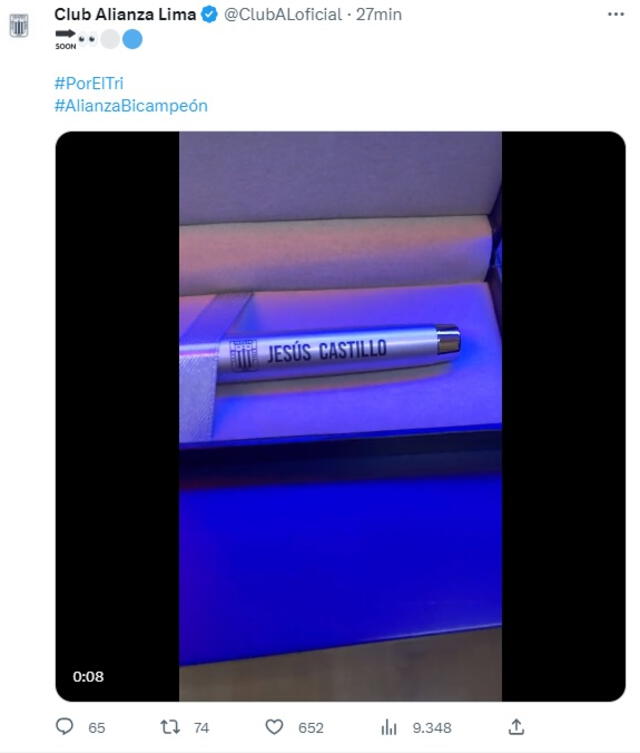Like the tweet with the heart icon
640x753 pixels.
(x=274, y=727)
